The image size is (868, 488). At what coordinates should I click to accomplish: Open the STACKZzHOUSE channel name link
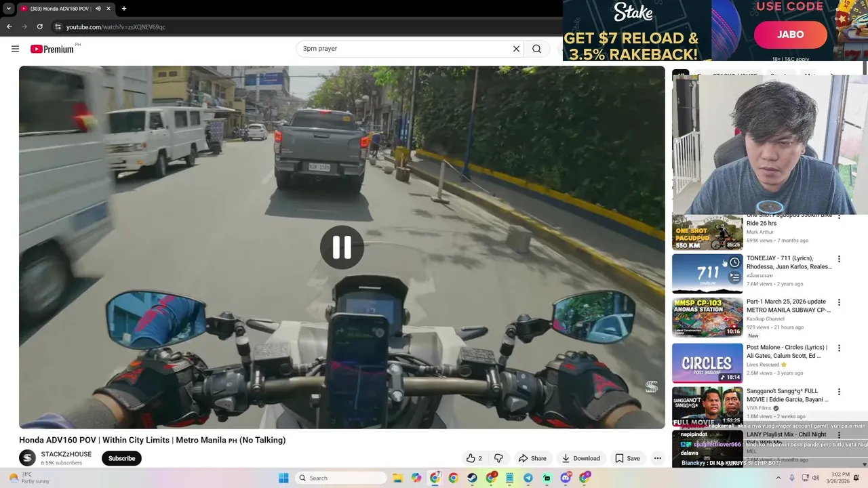(66, 454)
